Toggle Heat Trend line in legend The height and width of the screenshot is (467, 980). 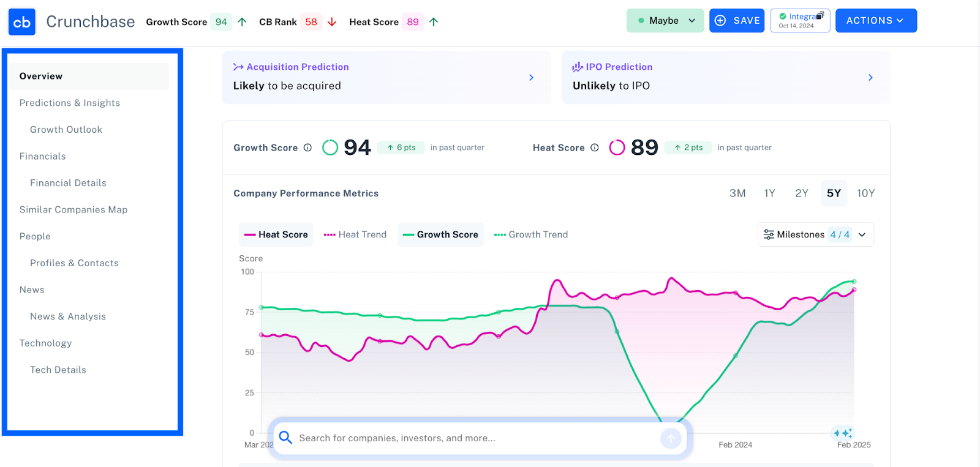pos(355,234)
